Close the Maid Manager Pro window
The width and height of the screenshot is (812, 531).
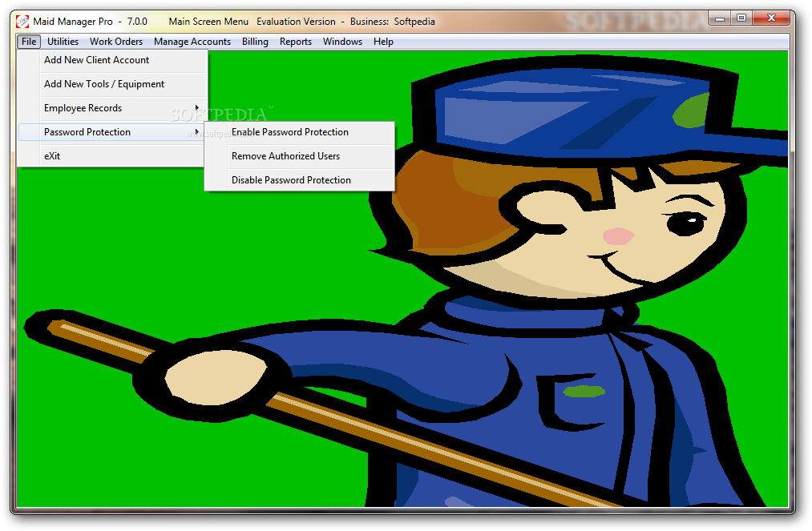tap(771, 18)
